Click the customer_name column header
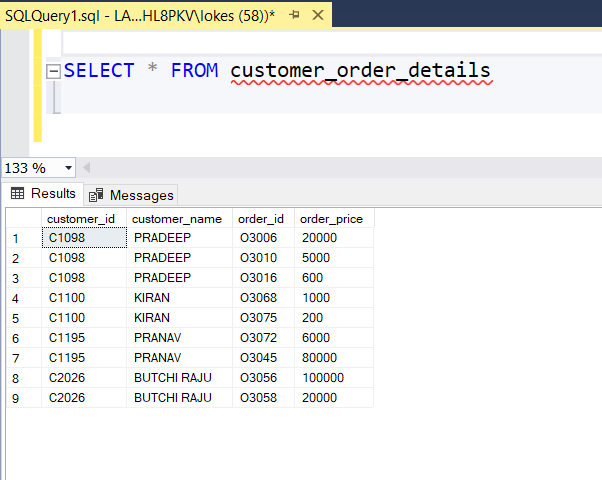602x480 pixels. (177, 218)
